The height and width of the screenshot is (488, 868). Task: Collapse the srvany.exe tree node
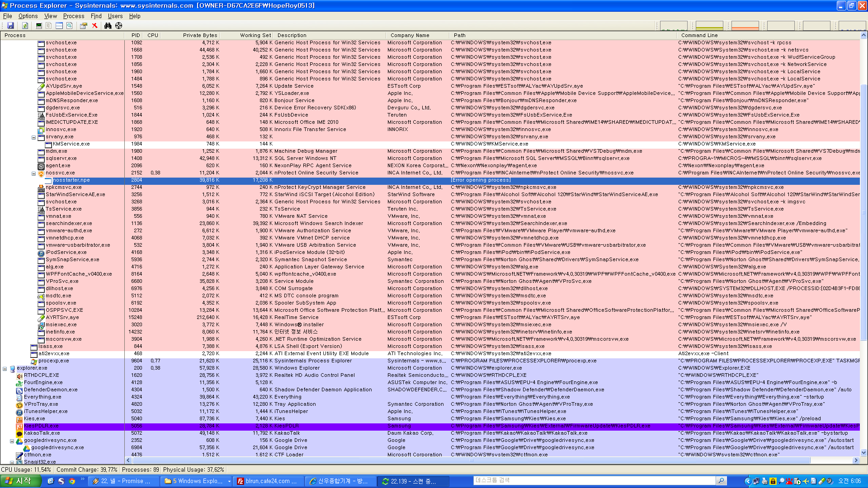point(33,137)
